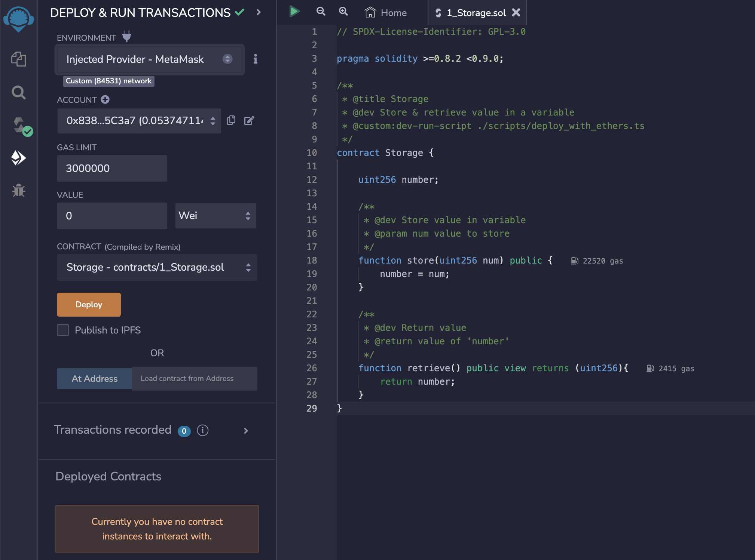Open the Environment provider dropdown
The width and height of the screenshot is (755, 560).
tap(149, 59)
